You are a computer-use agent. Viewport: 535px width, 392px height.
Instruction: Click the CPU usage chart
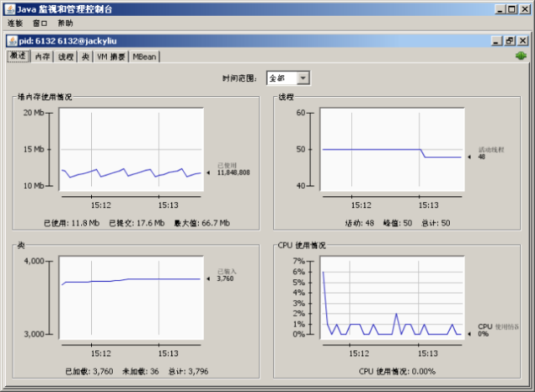[392, 298]
